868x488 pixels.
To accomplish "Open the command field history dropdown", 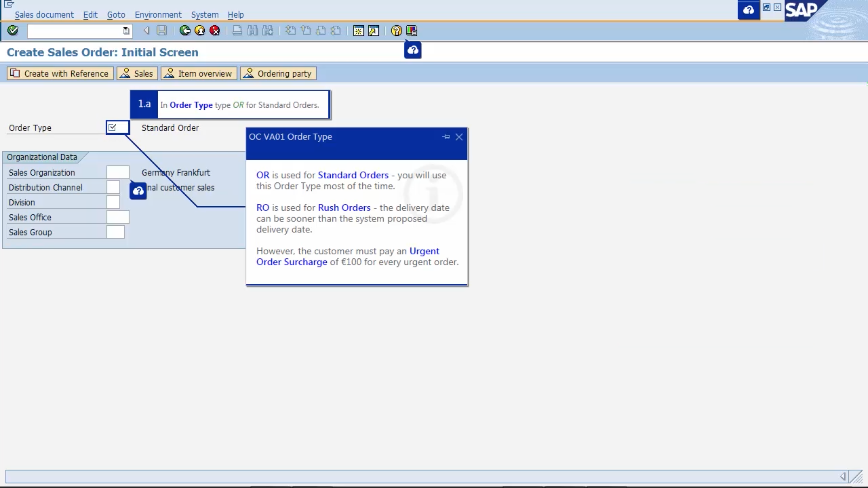I will tap(126, 31).
